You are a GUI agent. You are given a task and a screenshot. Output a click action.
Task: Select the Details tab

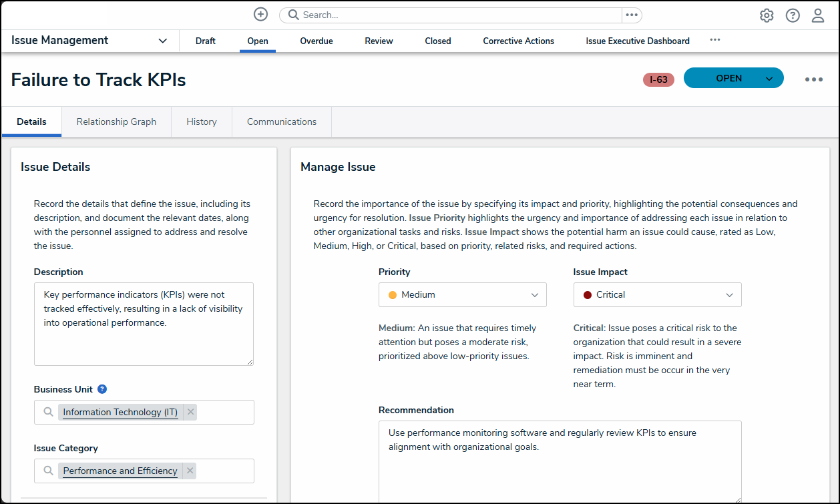31,122
